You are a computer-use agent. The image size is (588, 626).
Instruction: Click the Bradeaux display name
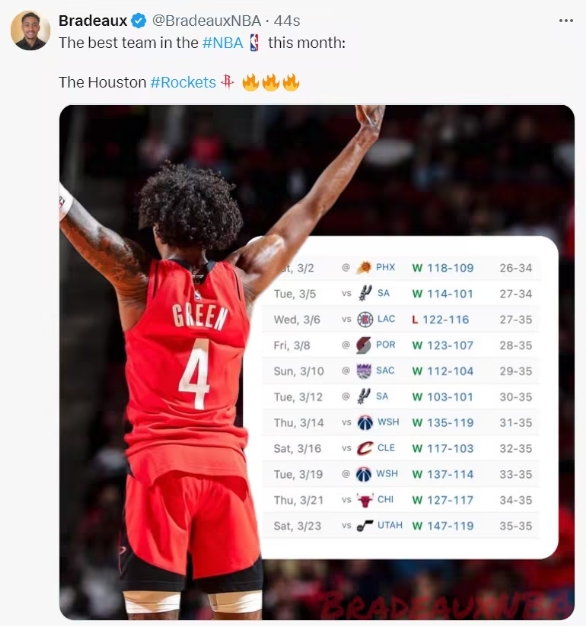93,21
